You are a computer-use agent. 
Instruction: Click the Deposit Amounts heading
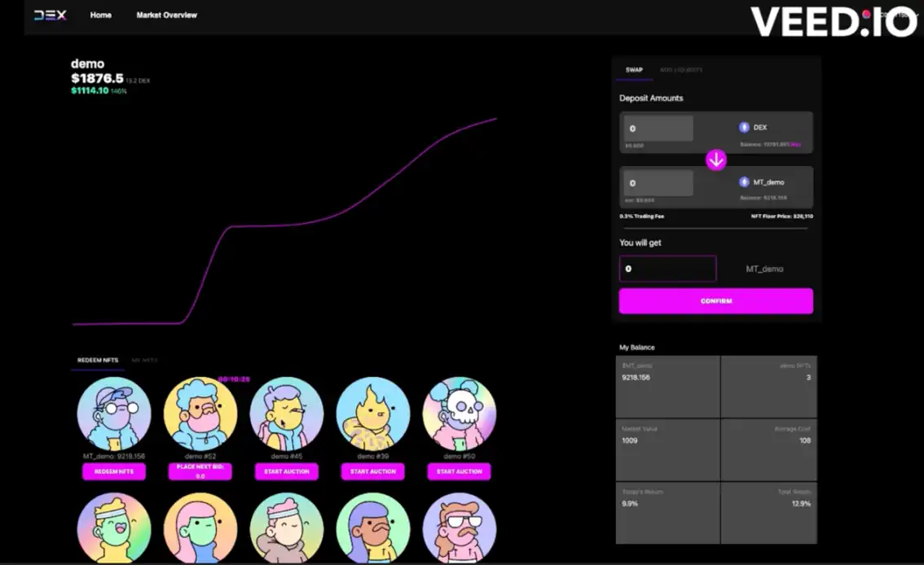651,99
